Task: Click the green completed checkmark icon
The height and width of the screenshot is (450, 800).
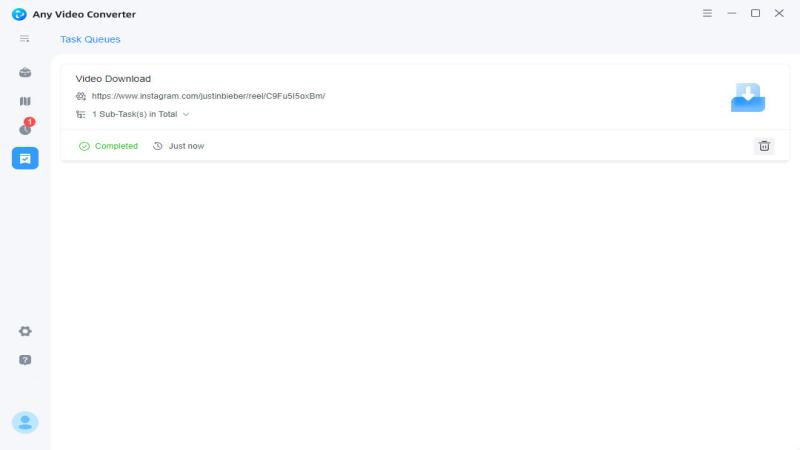Action: [84, 146]
